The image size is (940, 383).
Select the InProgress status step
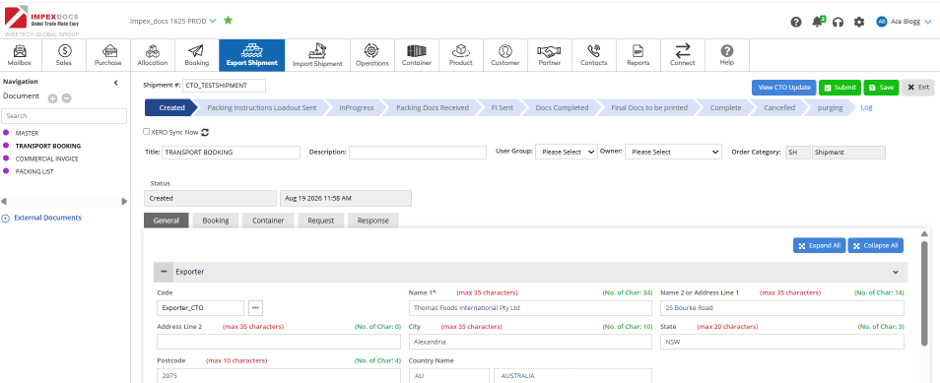pos(356,108)
